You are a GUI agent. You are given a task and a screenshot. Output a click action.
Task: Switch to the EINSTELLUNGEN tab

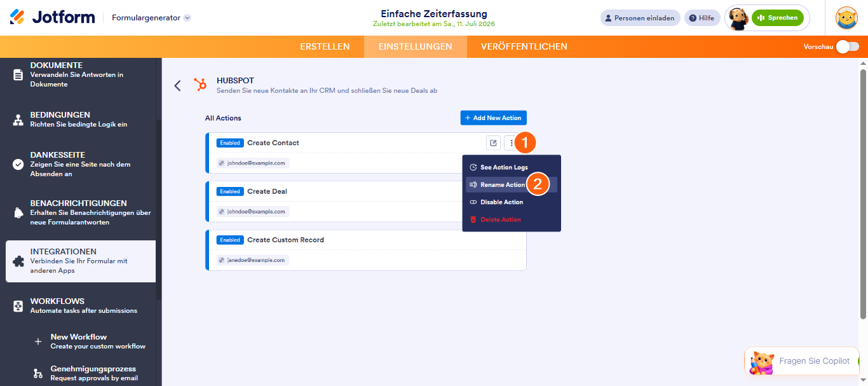pos(416,46)
